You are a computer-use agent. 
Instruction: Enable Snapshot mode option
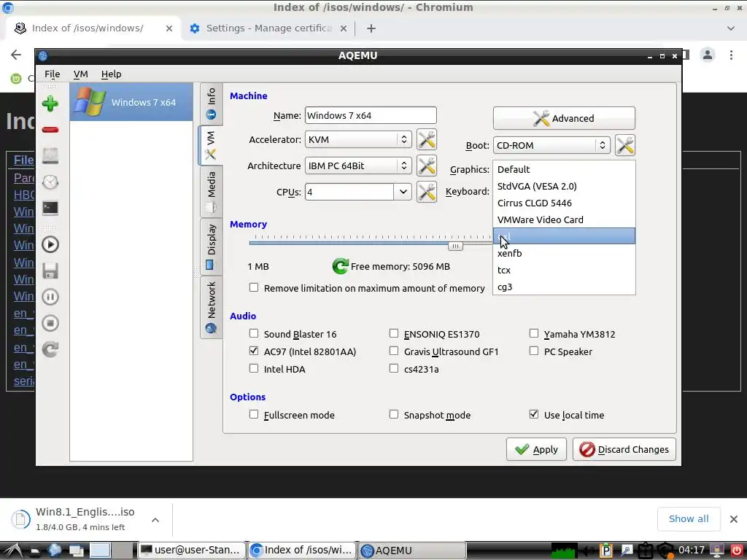pos(394,414)
